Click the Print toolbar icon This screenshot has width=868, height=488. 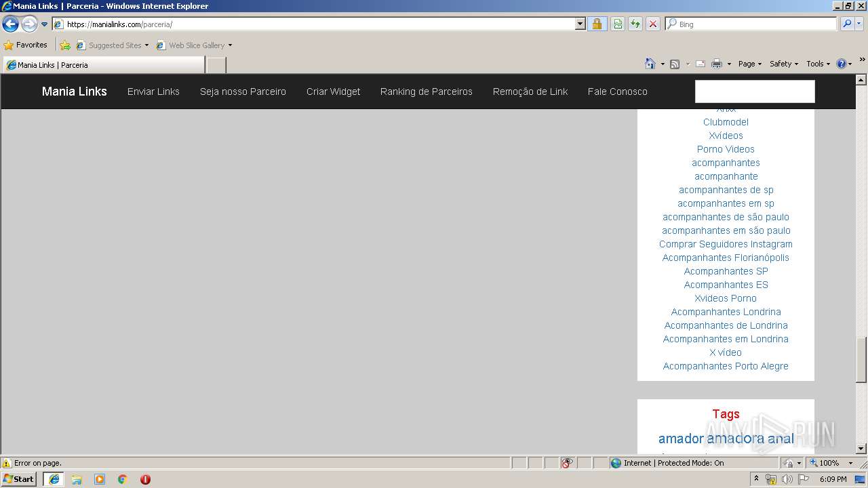[x=717, y=64]
